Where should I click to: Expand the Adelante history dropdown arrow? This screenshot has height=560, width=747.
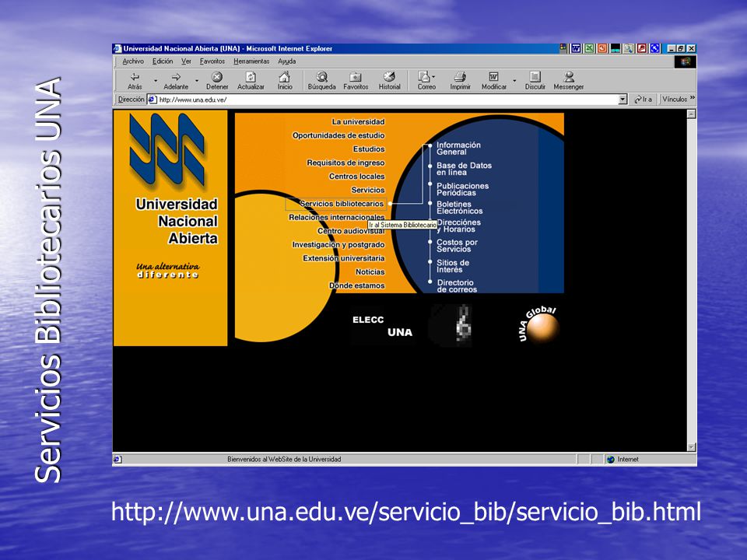pyautogui.click(x=197, y=80)
